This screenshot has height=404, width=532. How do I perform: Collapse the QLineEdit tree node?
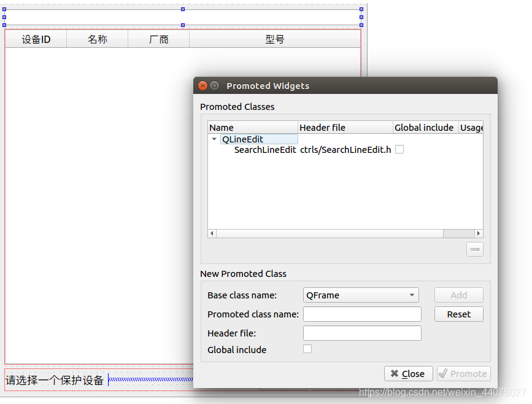point(214,139)
